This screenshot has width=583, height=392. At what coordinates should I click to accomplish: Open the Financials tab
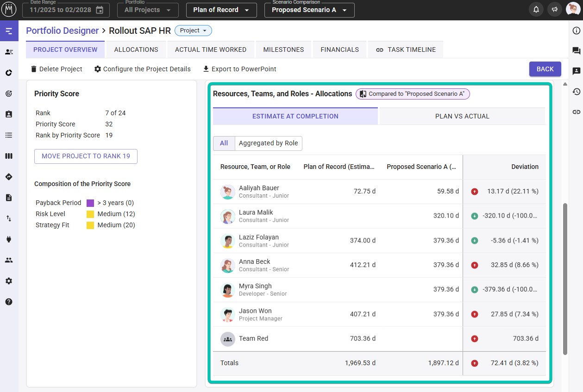(339, 50)
